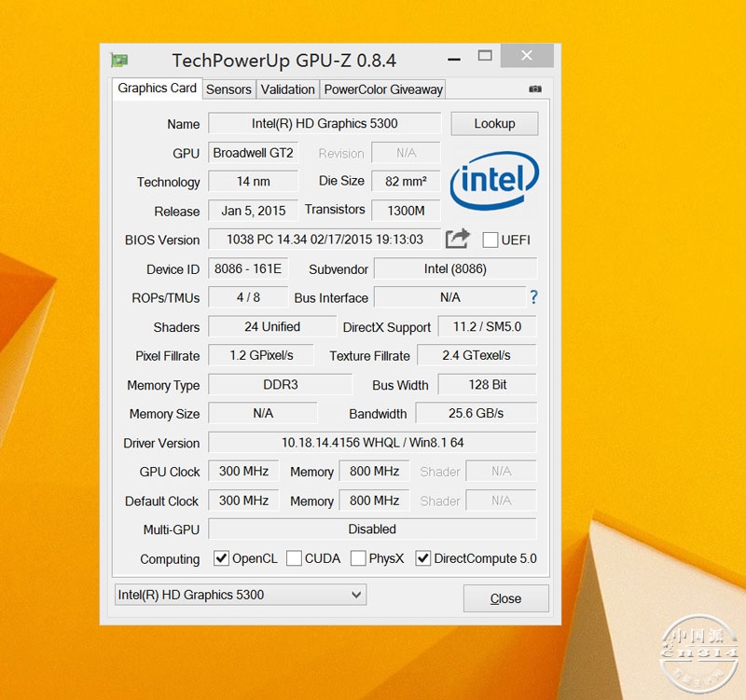The image size is (746, 700).
Task: Click the DirectX Support field 11.2 / SM5.0
Action: coord(487,327)
